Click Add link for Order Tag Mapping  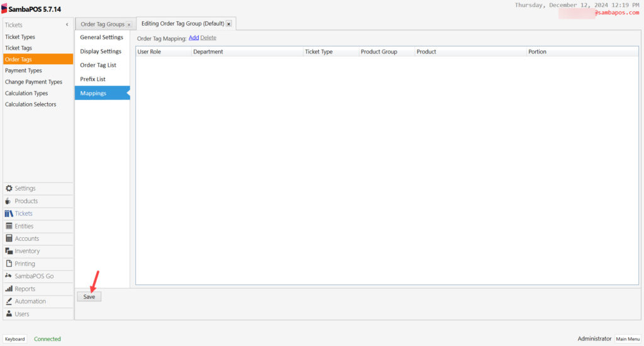[194, 38]
